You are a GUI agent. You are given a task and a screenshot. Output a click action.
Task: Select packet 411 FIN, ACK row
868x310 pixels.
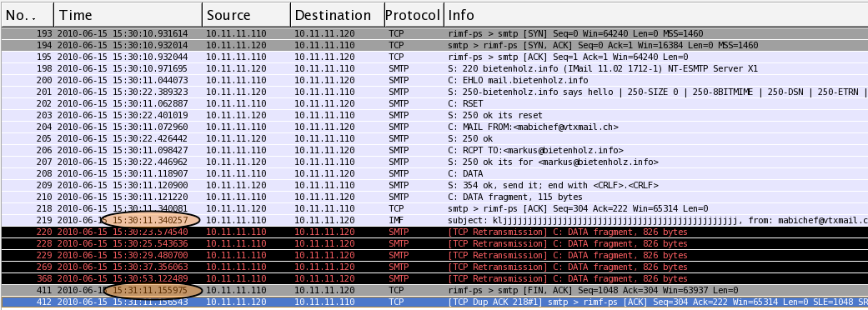click(434, 290)
